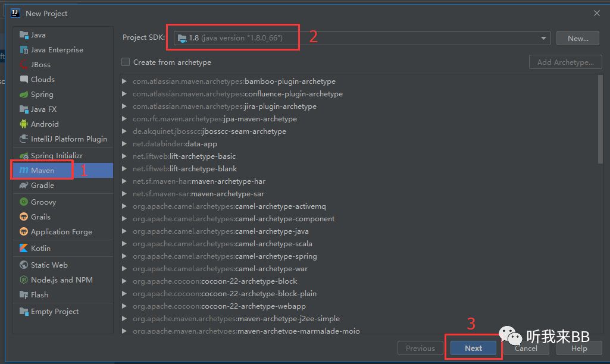
Task: Expand net.databinder data-app entry
Action: coord(124,143)
